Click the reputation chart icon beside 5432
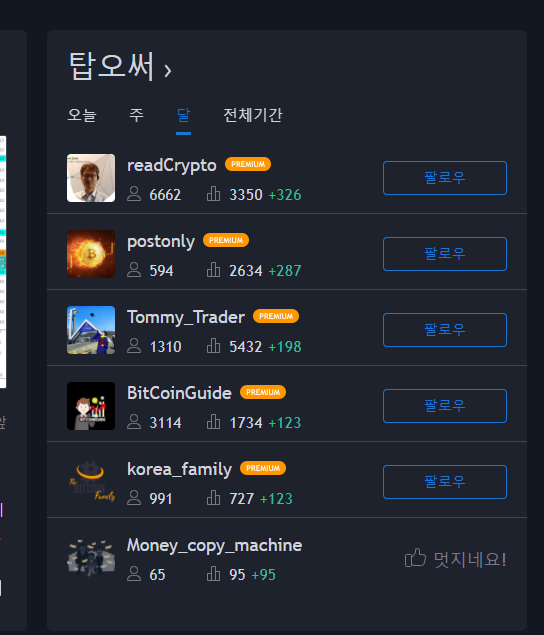The image size is (544, 635). pyautogui.click(x=213, y=346)
